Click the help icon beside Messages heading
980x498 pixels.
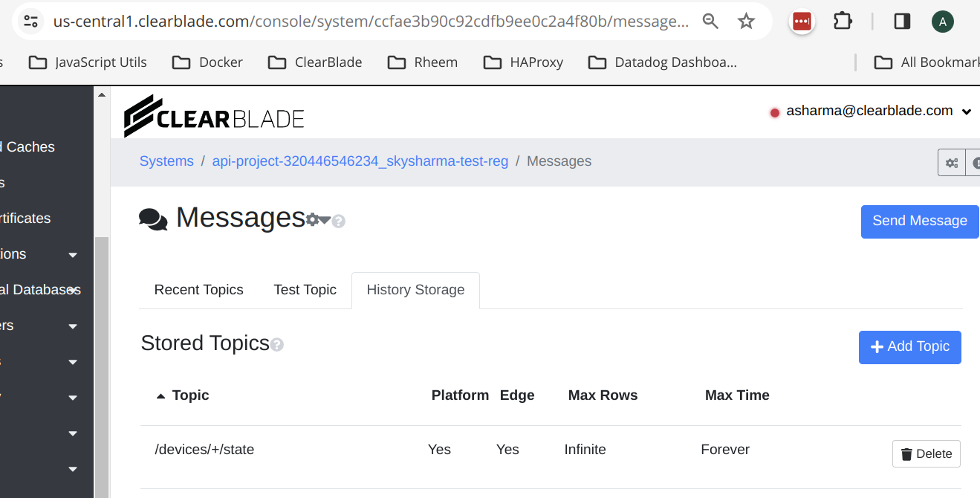pos(339,221)
